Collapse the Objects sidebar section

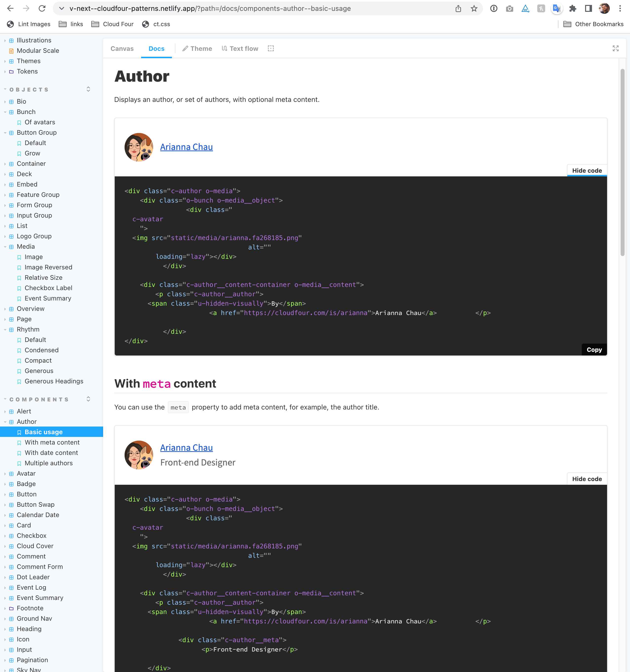click(x=29, y=90)
